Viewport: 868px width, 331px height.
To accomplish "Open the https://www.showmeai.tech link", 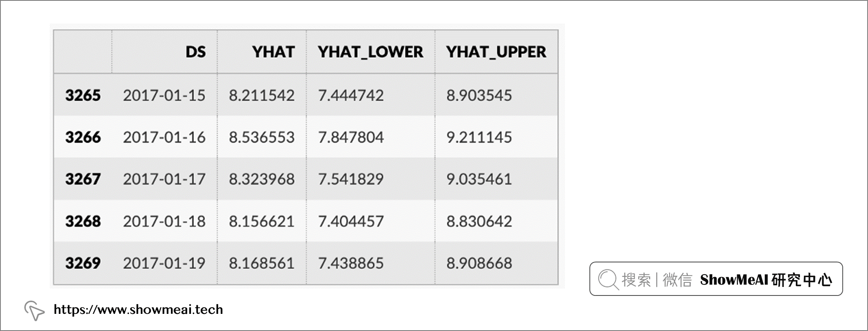I will pos(138,309).
